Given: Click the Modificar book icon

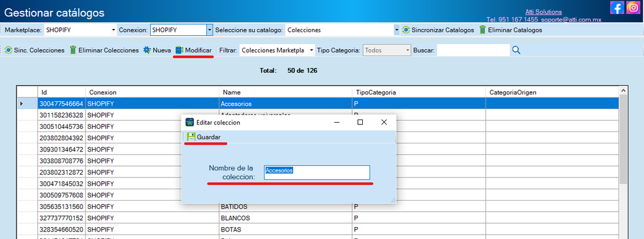Looking at the screenshot, I should coord(179,50).
